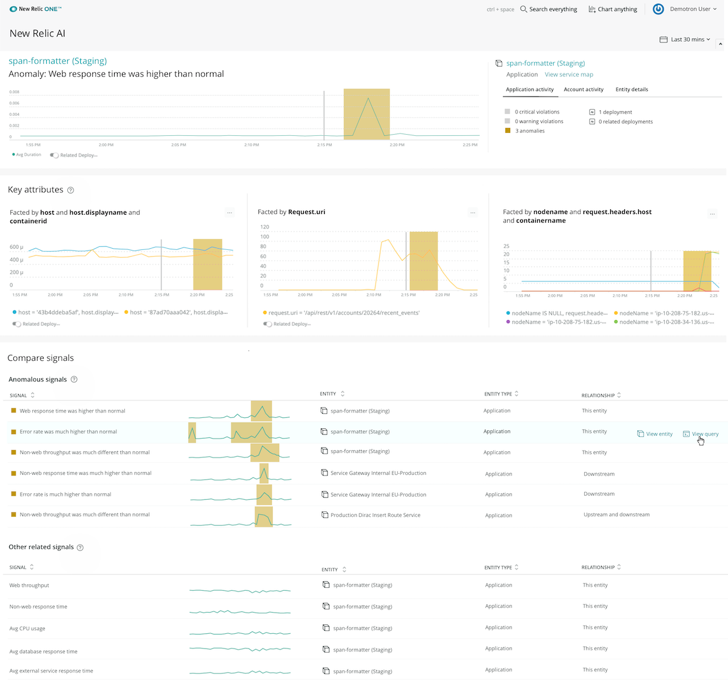728x700 pixels.
Task: Switch to Entity details tab
Action: pos(632,90)
